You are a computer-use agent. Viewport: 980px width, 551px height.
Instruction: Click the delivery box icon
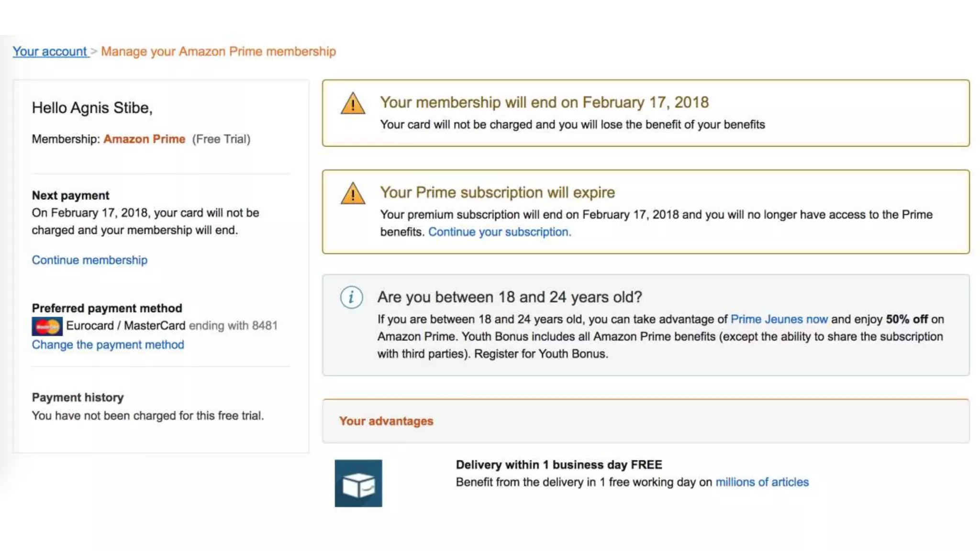(x=358, y=483)
